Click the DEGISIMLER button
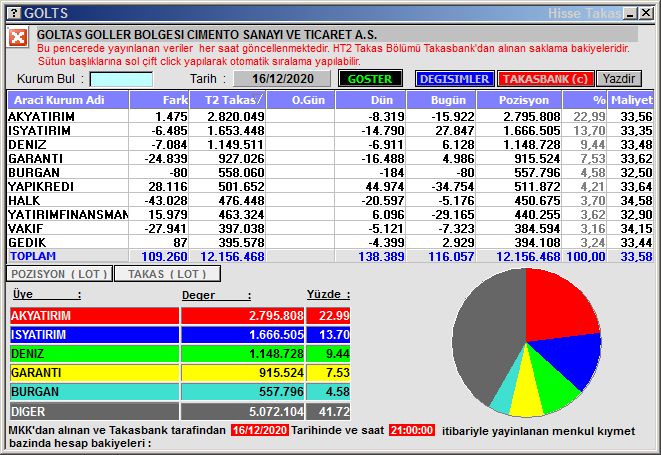Screen dimensions: 661x455 click(x=454, y=79)
